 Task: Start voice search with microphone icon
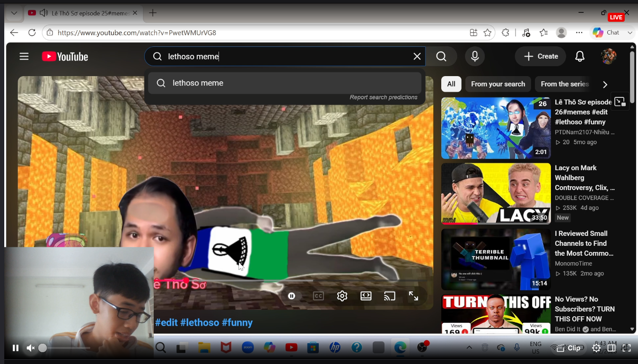point(475,57)
